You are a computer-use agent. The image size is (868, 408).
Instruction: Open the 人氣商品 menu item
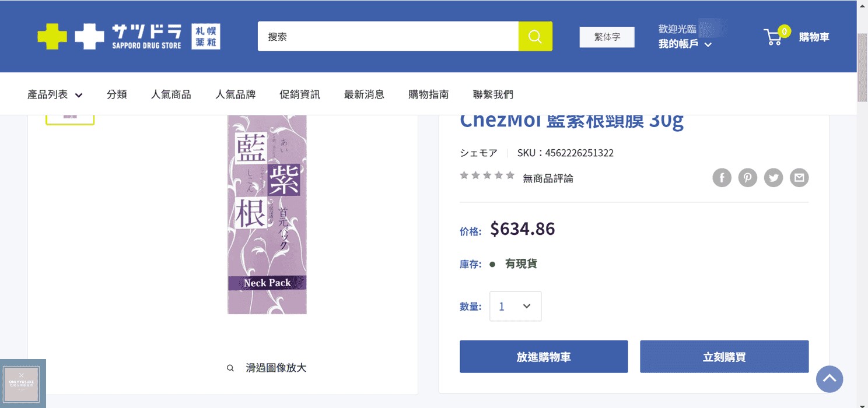(x=171, y=94)
